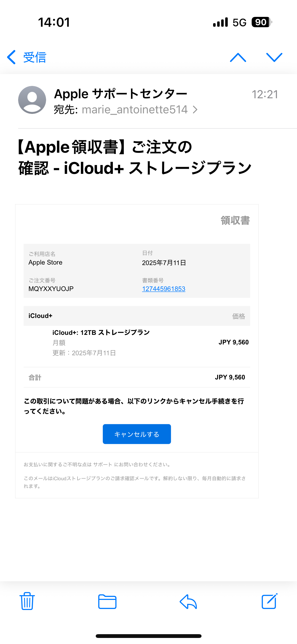This screenshot has height=644, width=297.
Task: Open the move-to-folder icon
Action: pyautogui.click(x=107, y=601)
